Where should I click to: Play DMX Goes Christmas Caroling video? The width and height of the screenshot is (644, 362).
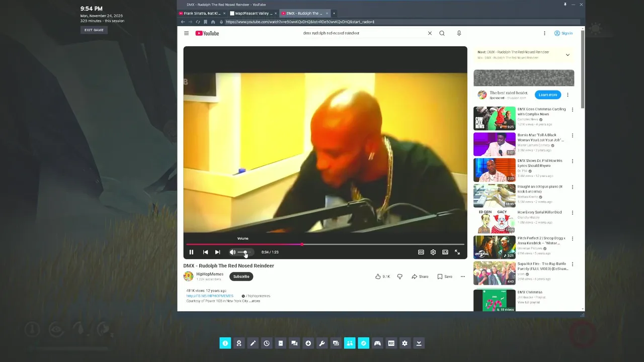(495, 118)
